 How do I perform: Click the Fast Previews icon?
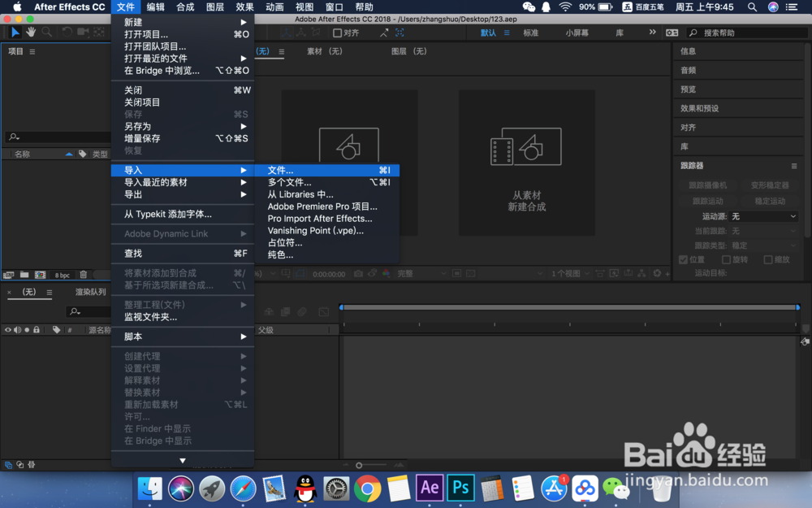click(614, 273)
